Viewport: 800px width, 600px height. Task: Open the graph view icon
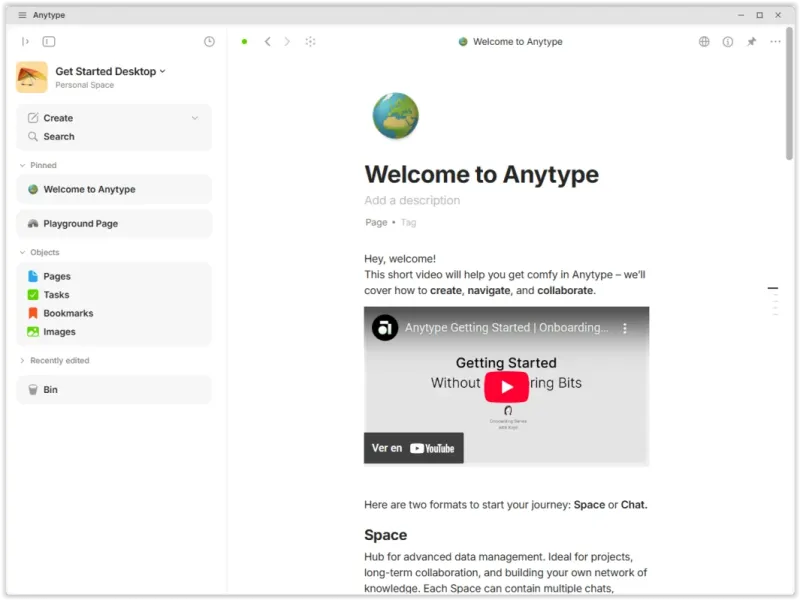(x=310, y=41)
